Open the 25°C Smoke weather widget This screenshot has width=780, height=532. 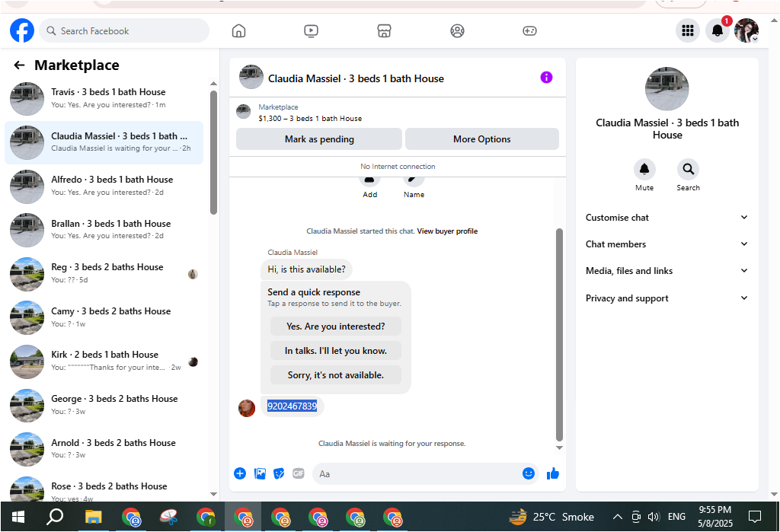pyautogui.click(x=551, y=517)
